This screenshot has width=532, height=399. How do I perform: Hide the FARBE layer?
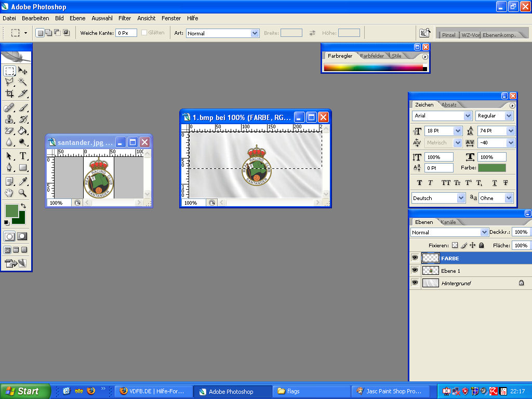tap(415, 258)
